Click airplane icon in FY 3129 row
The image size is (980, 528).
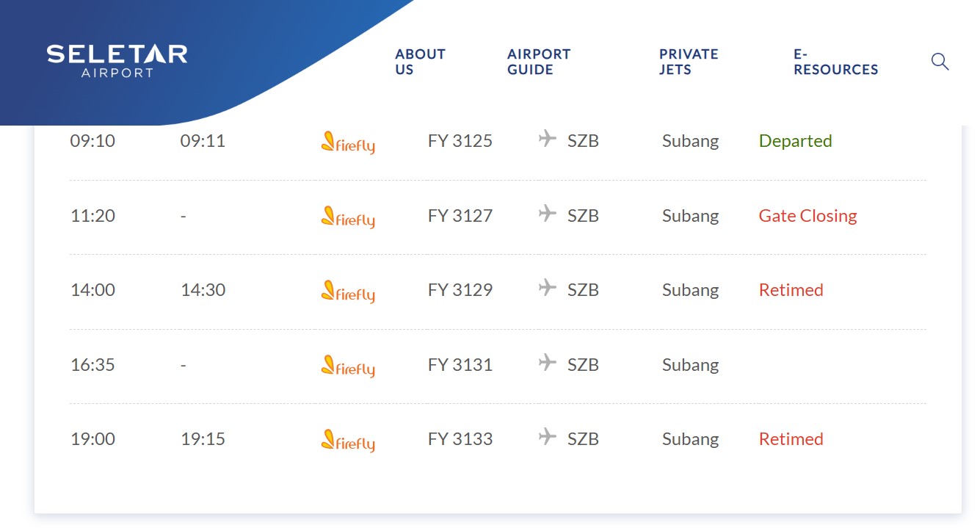[547, 287]
